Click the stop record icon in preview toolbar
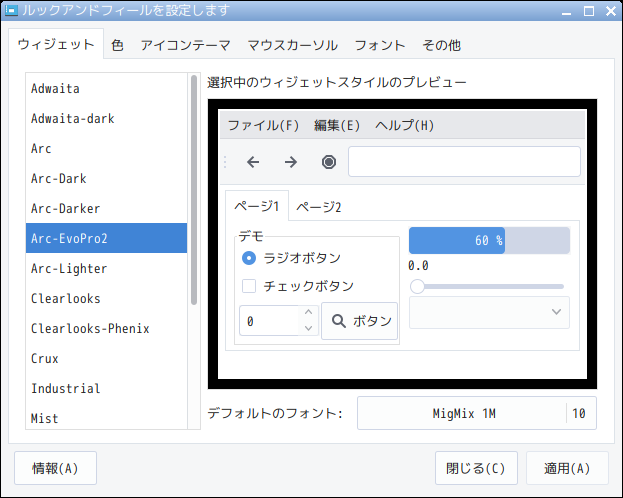Viewport: 623px width, 498px height. click(329, 162)
